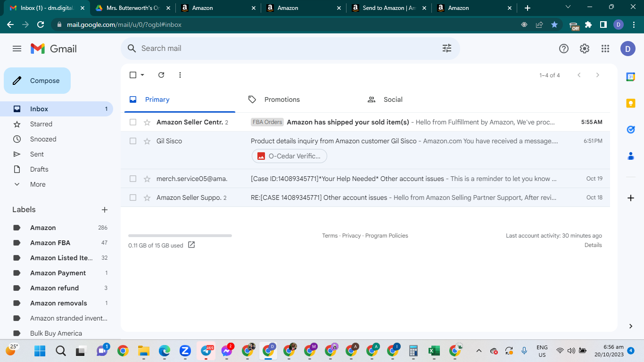Open the browser tab search chevron
The height and width of the screenshot is (362, 644).
[568, 7]
